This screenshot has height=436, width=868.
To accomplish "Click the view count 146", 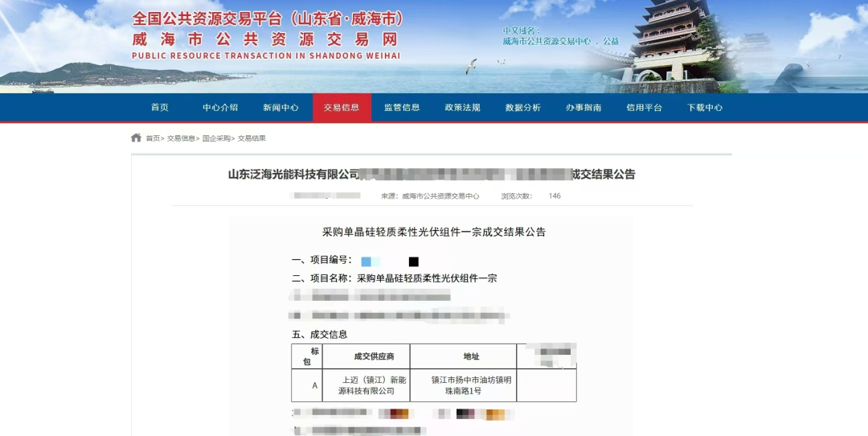I will point(555,196).
